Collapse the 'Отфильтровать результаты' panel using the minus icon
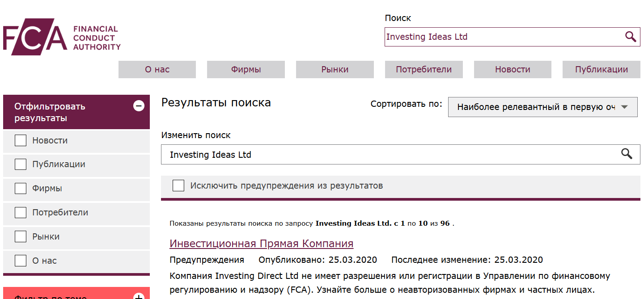The width and height of the screenshot is (644, 299). tap(139, 106)
